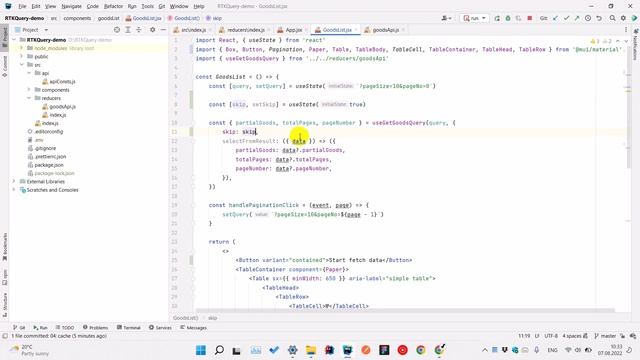Image resolution: width=640 pixels, height=360 pixels.
Task: Jump to previous highlighted error arrow
Action: [618, 41]
